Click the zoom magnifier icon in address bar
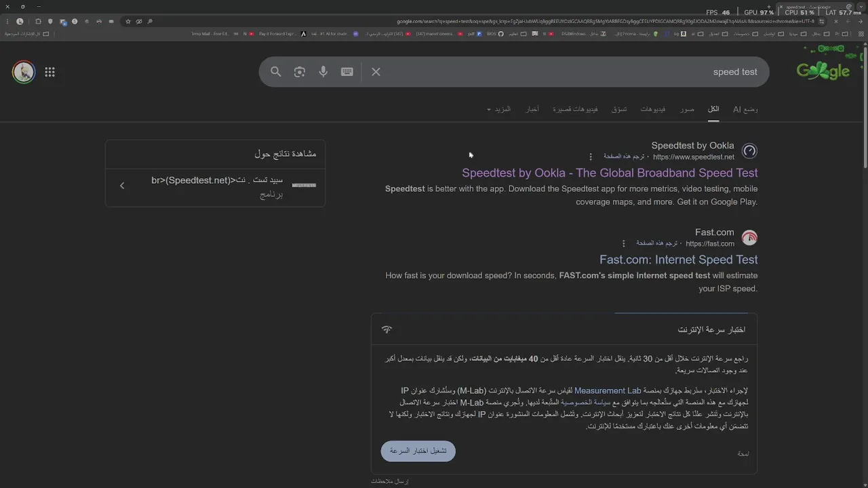This screenshot has width=868, height=488. [150, 22]
